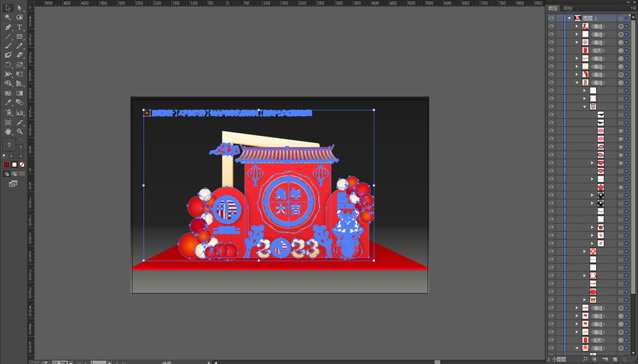Select the Perspective Grid tool
The height and width of the screenshot is (364, 638).
(19, 84)
